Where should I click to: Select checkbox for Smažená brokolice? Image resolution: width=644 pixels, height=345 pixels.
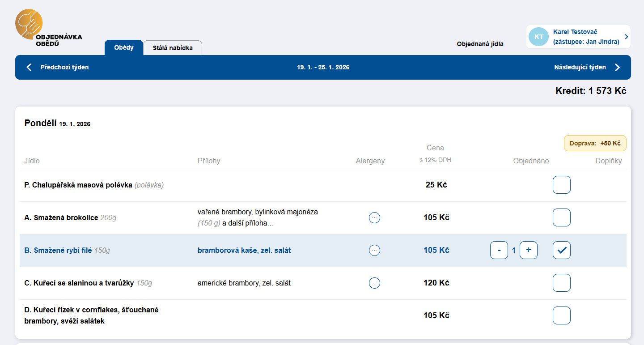click(562, 218)
